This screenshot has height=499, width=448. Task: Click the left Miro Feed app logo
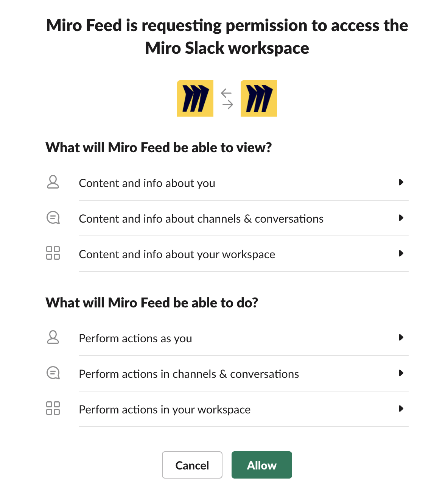pos(195,98)
